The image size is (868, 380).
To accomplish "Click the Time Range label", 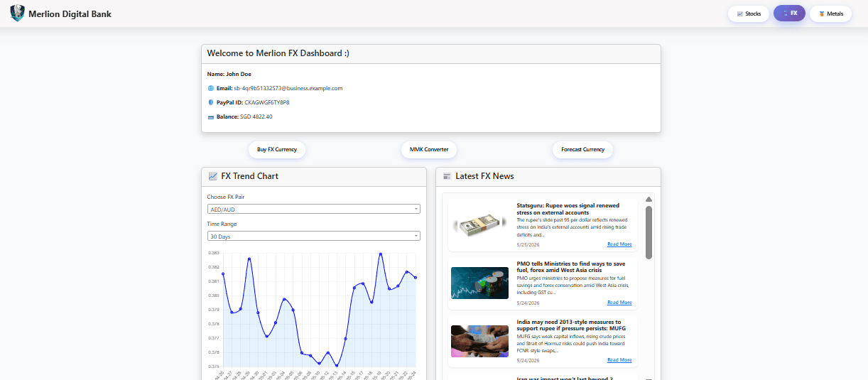I will point(221,224).
